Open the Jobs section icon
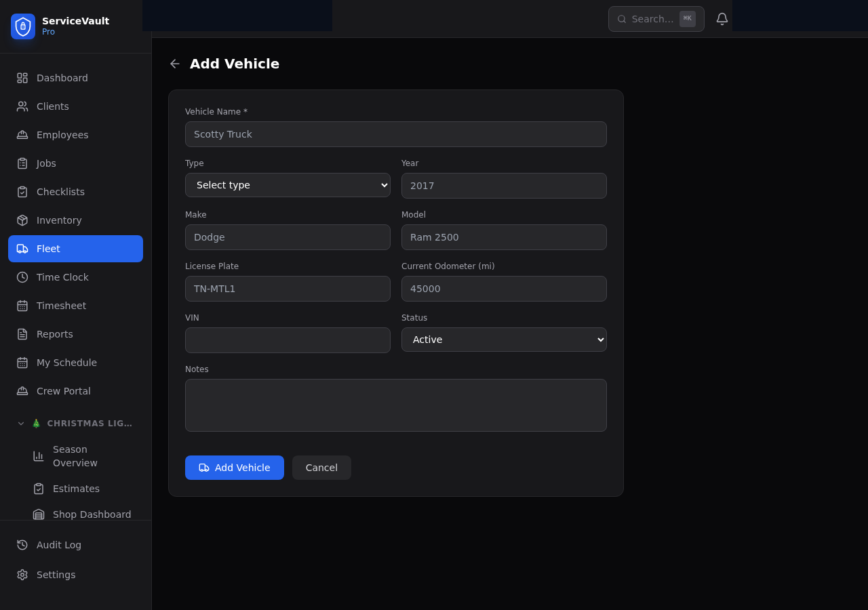Viewport: 868px width, 610px height. [22, 163]
